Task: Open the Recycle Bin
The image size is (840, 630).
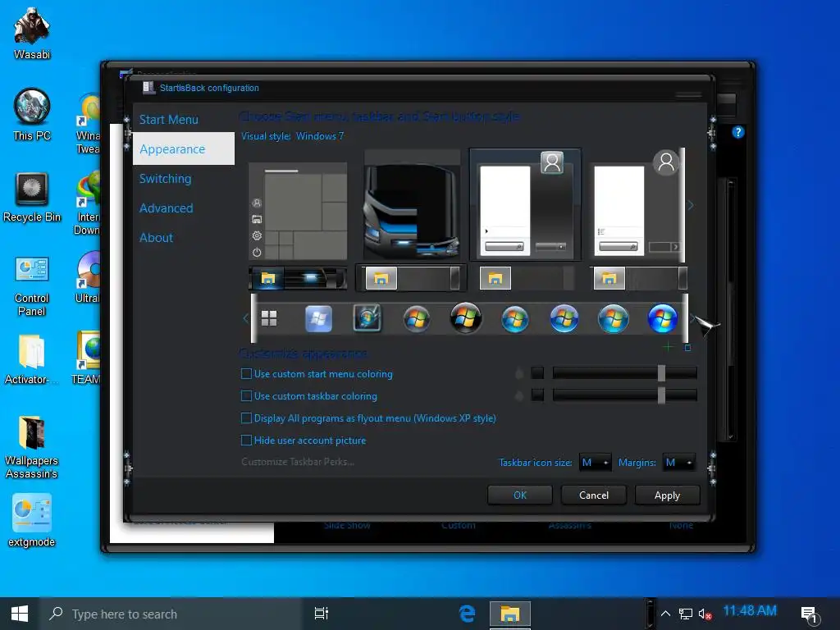Action: [x=32, y=197]
